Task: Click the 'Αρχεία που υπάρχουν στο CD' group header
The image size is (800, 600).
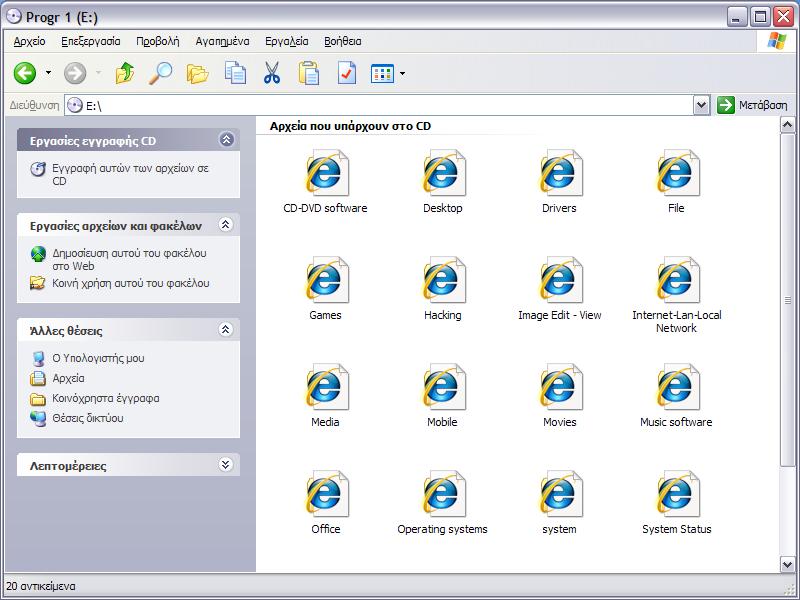Action: [351, 126]
